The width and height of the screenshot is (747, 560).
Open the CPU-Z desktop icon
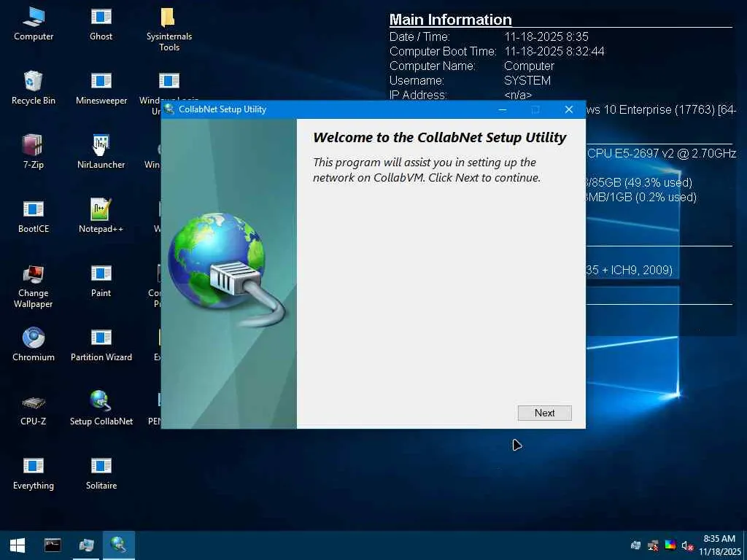33,410
